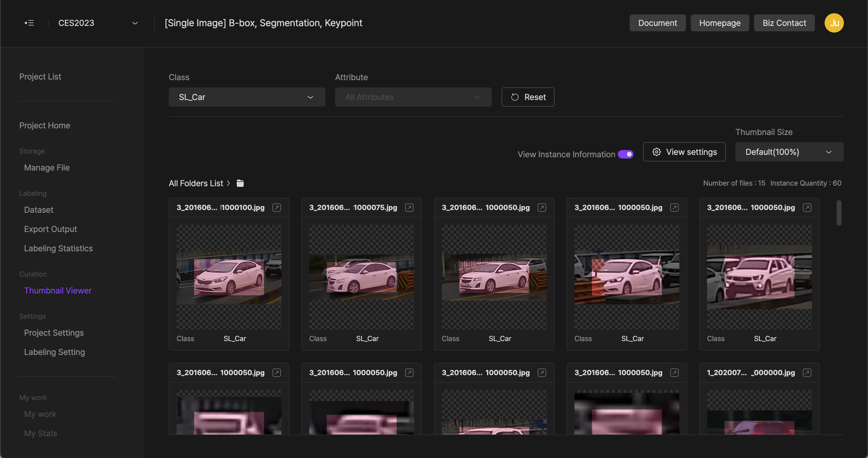Click the sidebar collapse icon top left
The height and width of the screenshot is (458, 868).
pyautogui.click(x=29, y=22)
